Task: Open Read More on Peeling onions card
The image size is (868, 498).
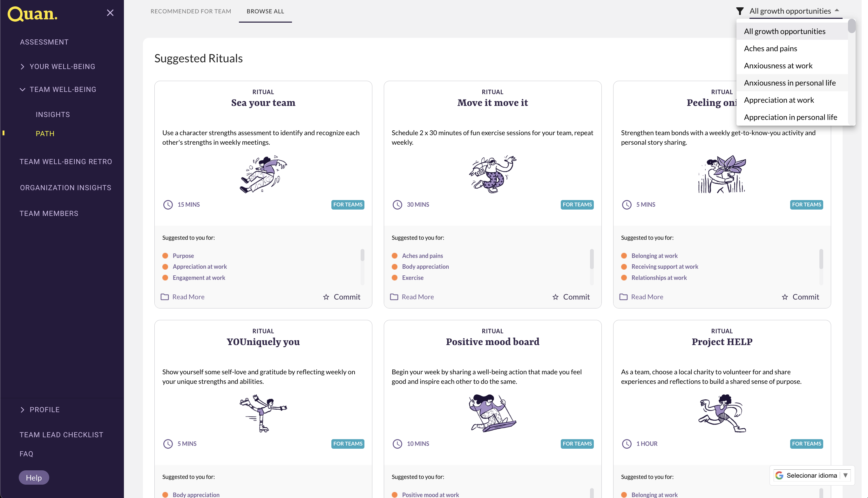Action: point(647,297)
